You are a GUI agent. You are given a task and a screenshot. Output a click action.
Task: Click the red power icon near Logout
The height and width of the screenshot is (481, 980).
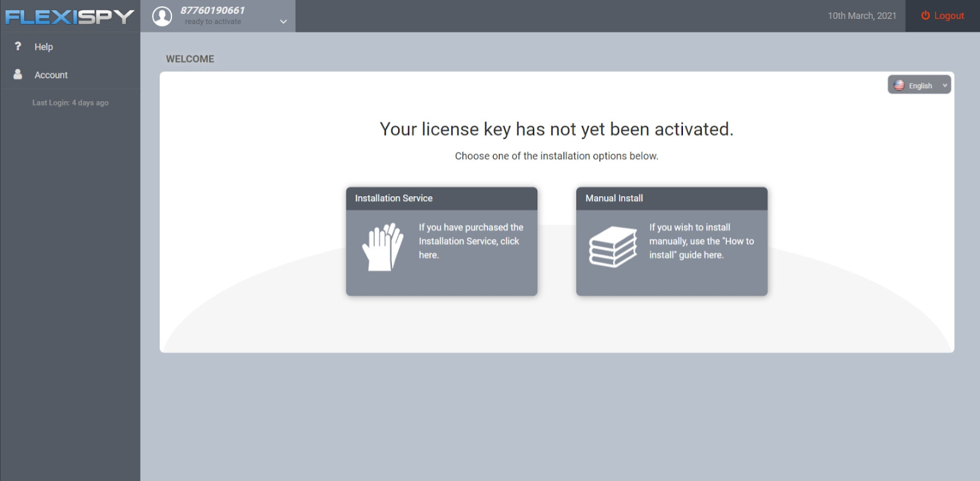click(925, 16)
